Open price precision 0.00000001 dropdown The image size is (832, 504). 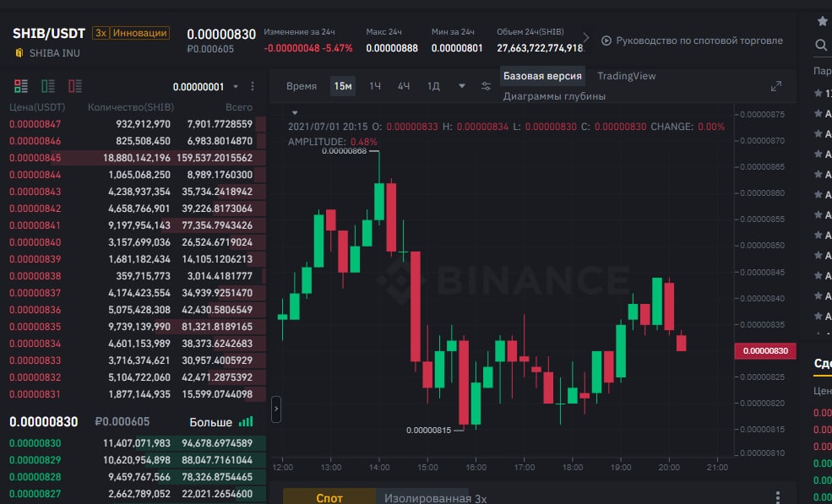[205, 86]
